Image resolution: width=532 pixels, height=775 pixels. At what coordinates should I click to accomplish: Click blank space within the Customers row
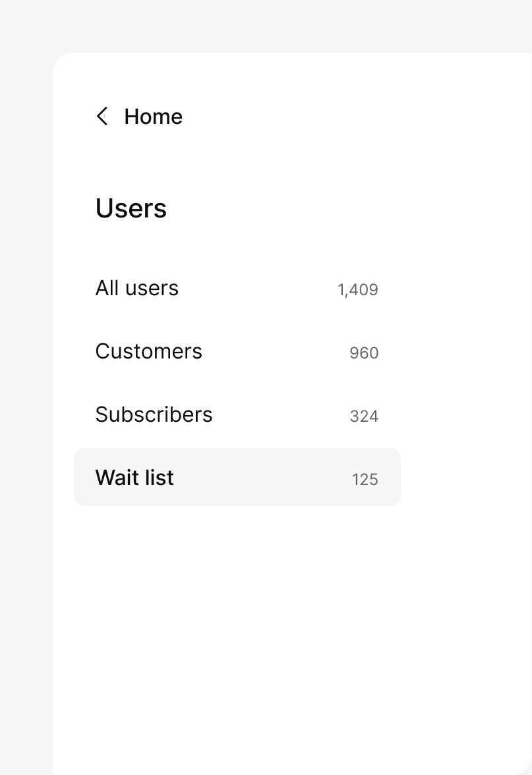coord(277,351)
